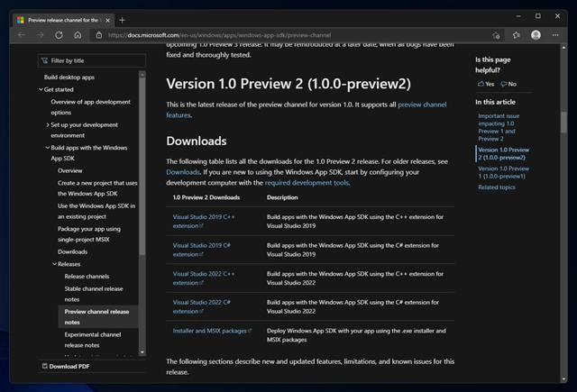This screenshot has width=577, height=392.
Task: Collapse the Releases tree node
Action: [54, 264]
